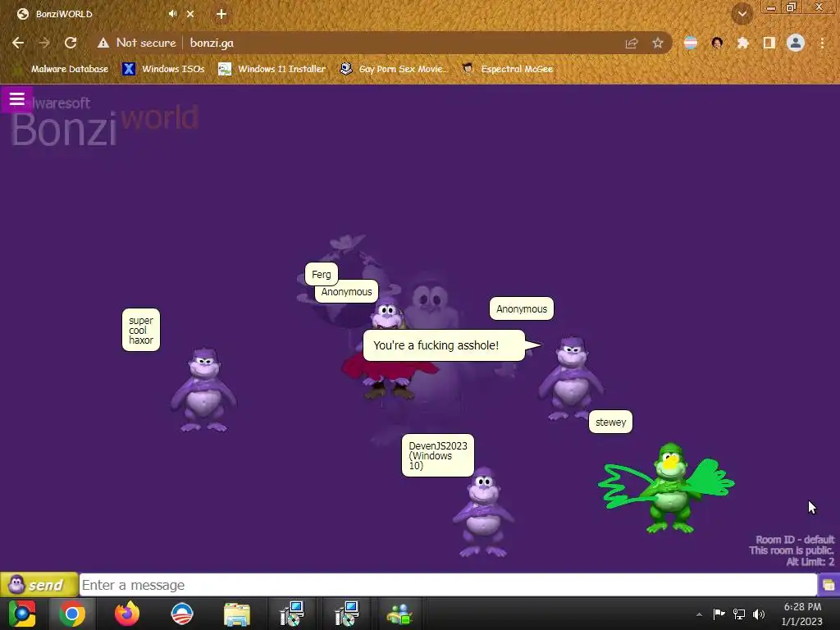Click the DevenJS2023 Bonzi character
840x630 pixels.
(x=483, y=512)
